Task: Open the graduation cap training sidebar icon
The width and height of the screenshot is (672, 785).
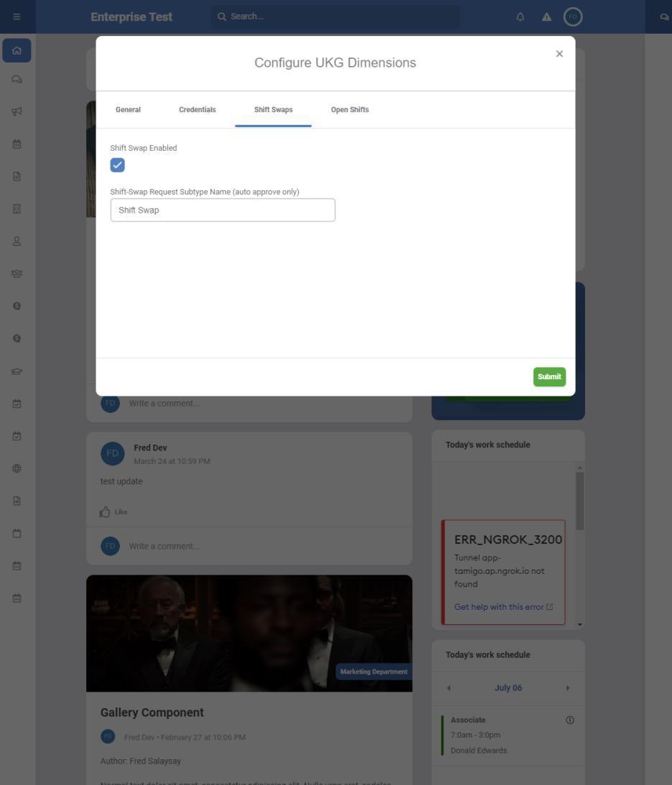Action: click(x=17, y=371)
